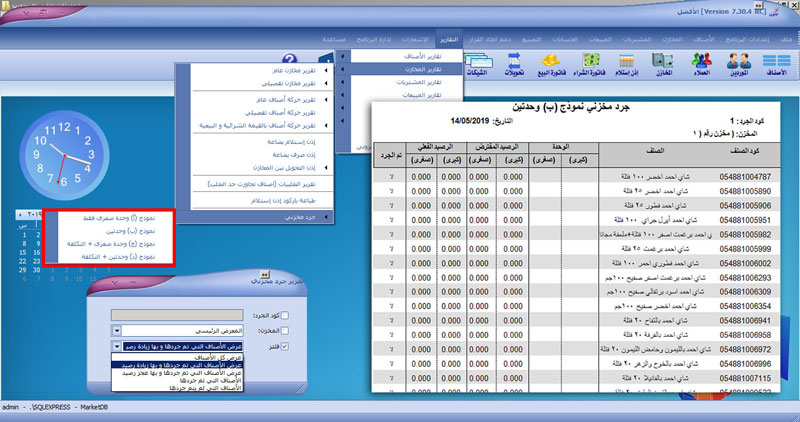Open the التقارير menu in menu bar
Image resolution: width=800 pixels, height=422 pixels.
(449, 39)
